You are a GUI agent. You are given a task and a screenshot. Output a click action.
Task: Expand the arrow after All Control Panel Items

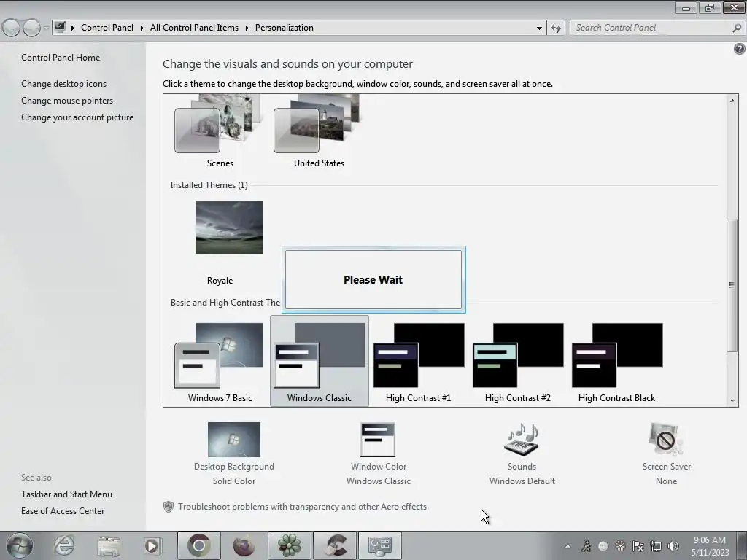[x=247, y=28]
